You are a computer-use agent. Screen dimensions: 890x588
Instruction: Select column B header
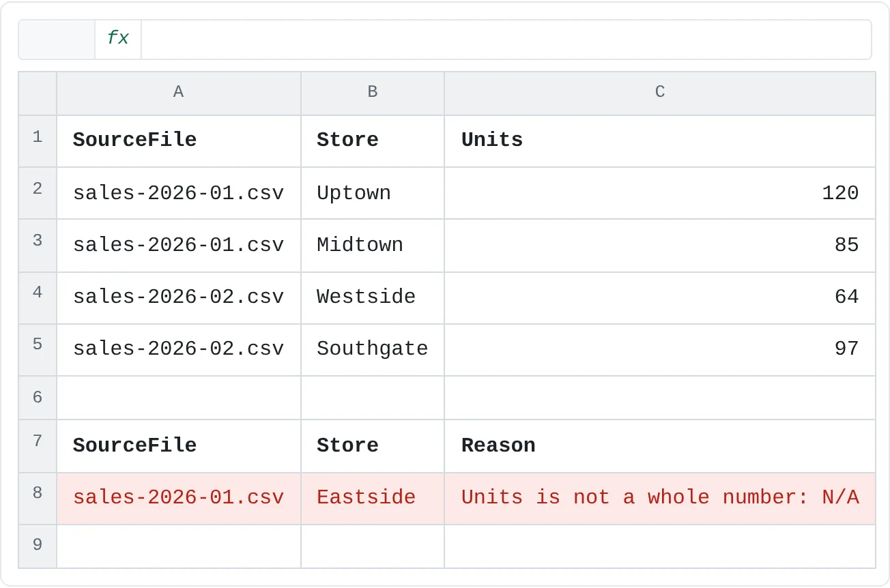373,93
